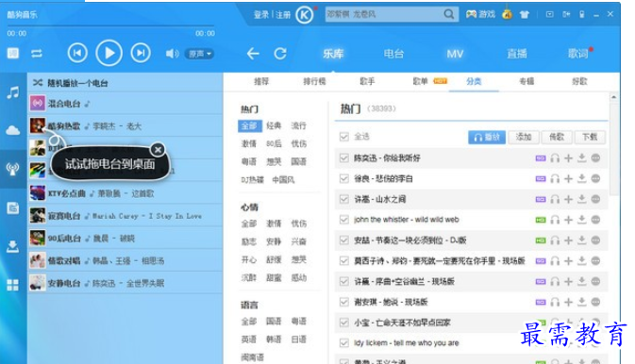
Task: Uncheck the 许嵩 - 山水之间 checkbox
Action: click(344, 199)
